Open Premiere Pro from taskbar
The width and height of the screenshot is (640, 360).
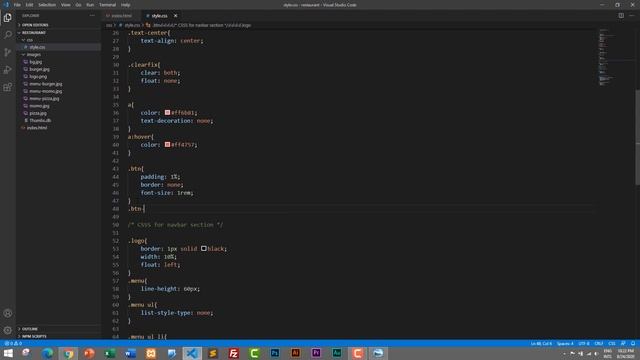coord(316,353)
